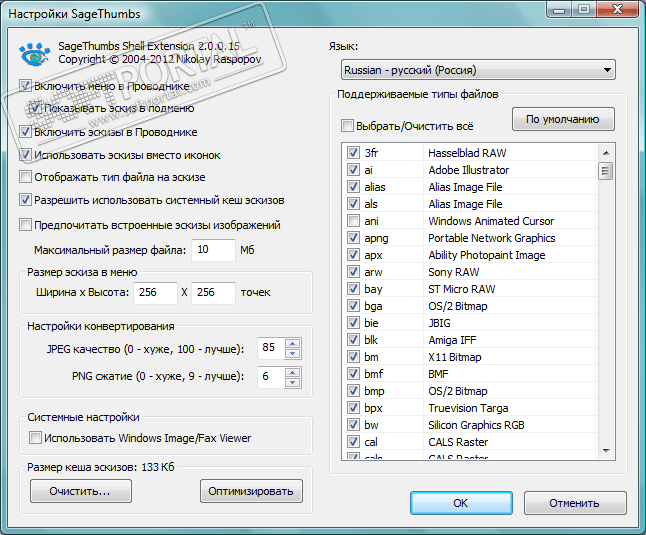The image size is (646, 535).
Task: Decrease JPEG quality with down arrow
Action: [x=293, y=353]
